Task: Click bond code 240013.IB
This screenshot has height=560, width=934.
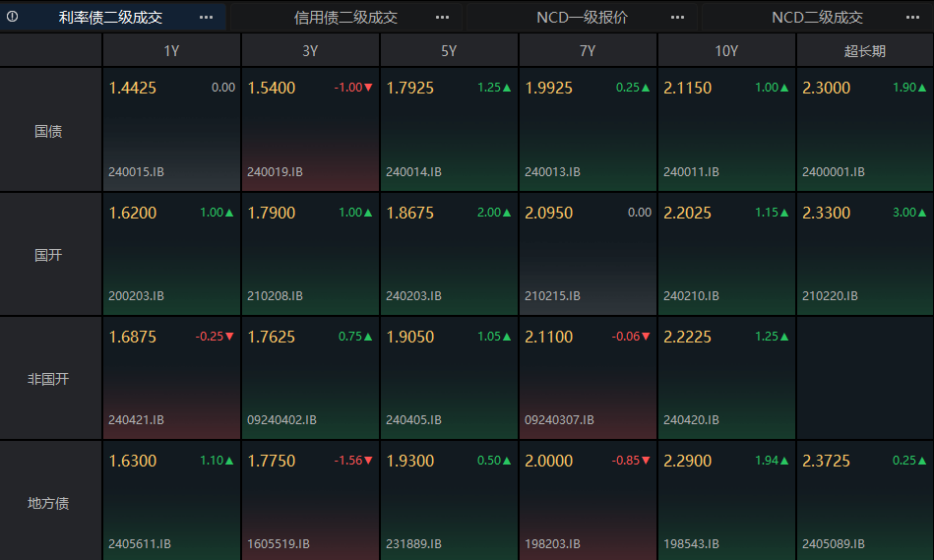Action: coord(552,171)
